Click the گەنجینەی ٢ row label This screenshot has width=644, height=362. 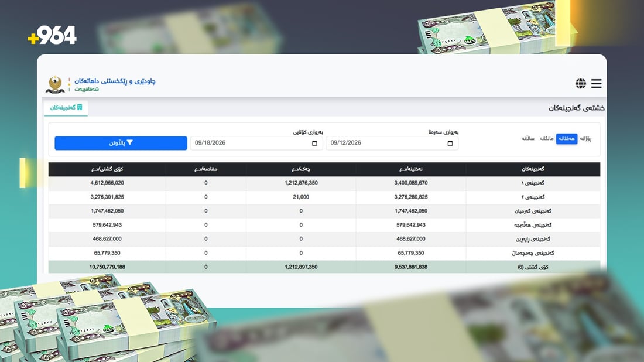(533, 197)
